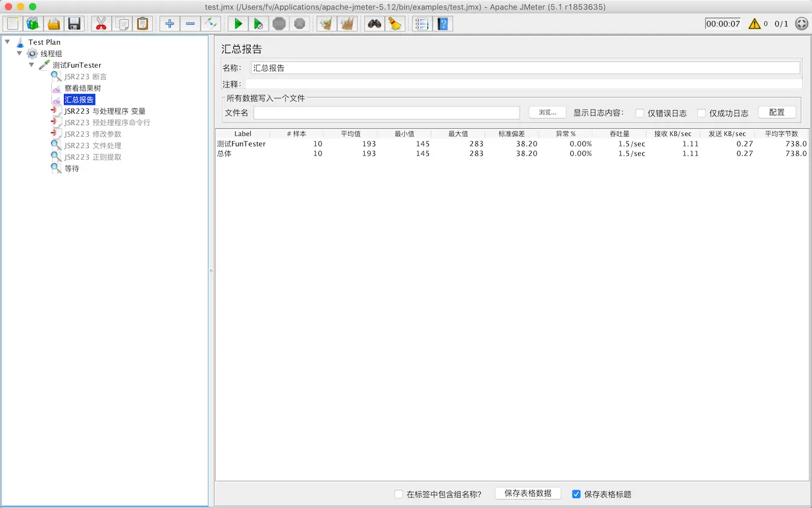The height and width of the screenshot is (508, 812).
Task: Toggle enabled state of selected element
Action: point(210,24)
